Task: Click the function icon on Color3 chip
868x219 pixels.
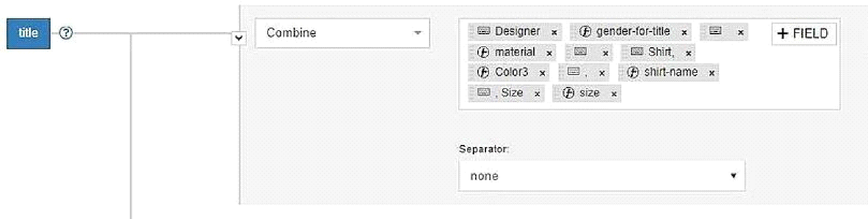Action: pyautogui.click(x=483, y=72)
